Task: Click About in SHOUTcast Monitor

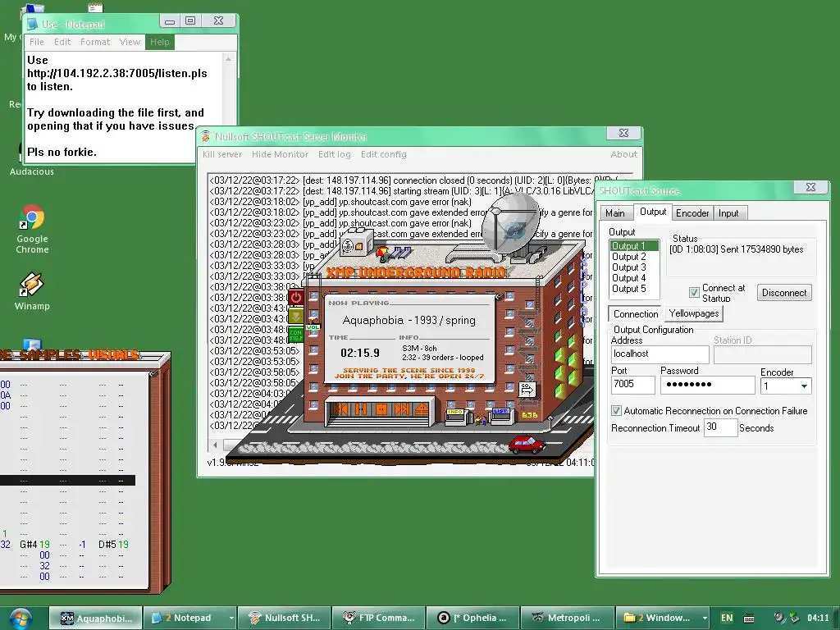Action: pyautogui.click(x=624, y=154)
